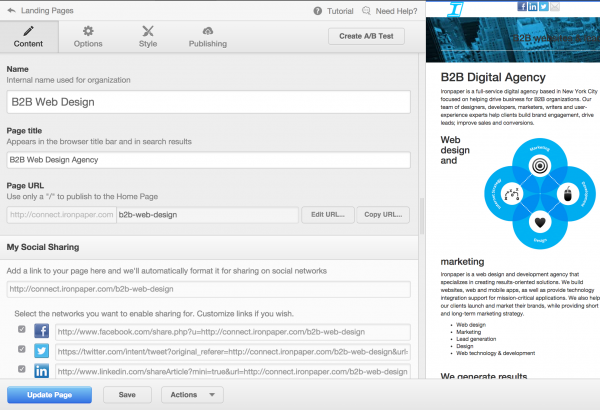This screenshot has height=410, width=600.
Task: Click Twitter icon in preview page header
Action: point(544,7)
